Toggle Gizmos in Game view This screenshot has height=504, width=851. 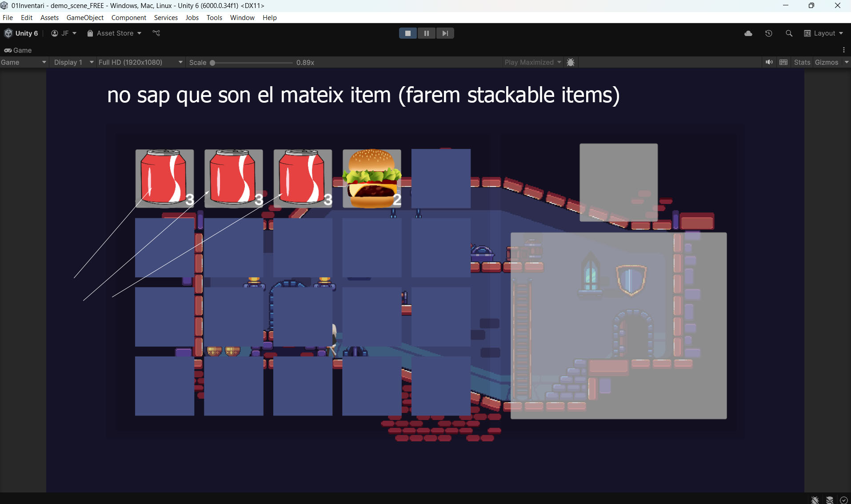(826, 62)
